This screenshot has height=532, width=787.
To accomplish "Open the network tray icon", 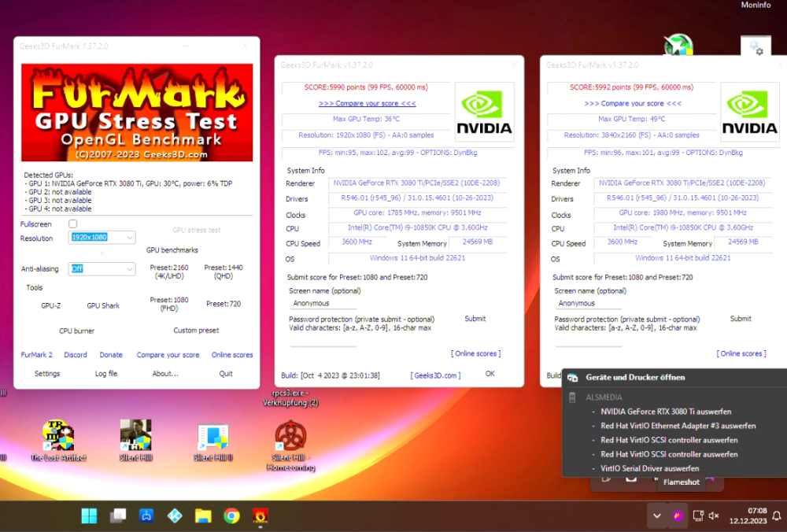I will tap(698, 515).
